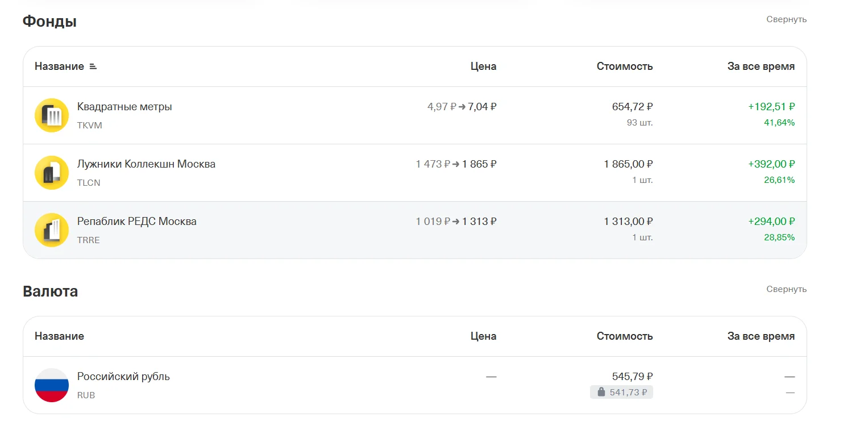
Task: Open the Российский рубль currency row
Action: (415, 385)
